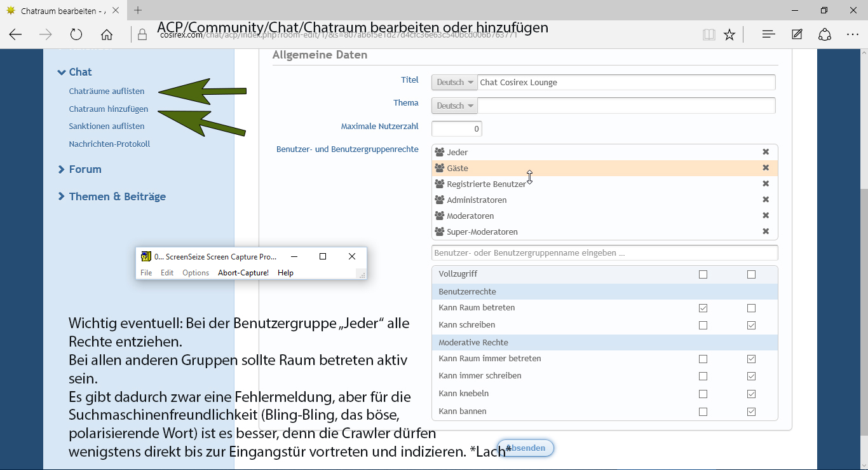The height and width of the screenshot is (470, 868).
Task: Remove the Moderatoren group with its X
Action: [766, 216]
